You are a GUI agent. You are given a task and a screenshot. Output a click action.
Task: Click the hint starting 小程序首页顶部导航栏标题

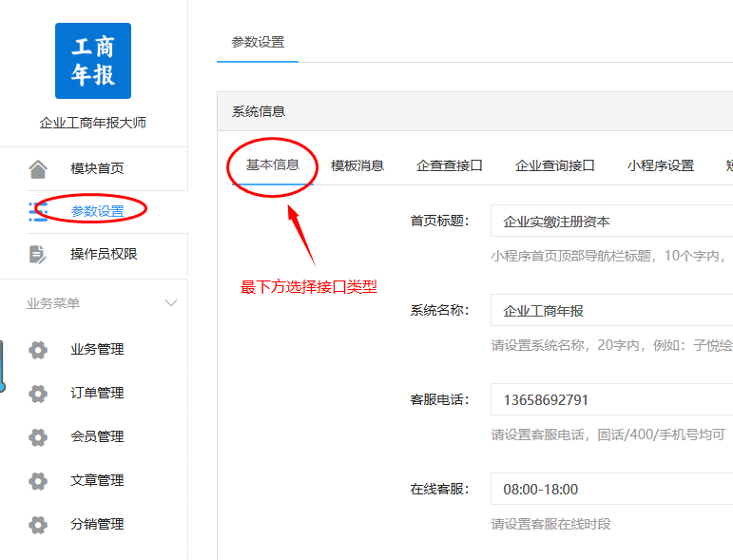click(x=608, y=256)
